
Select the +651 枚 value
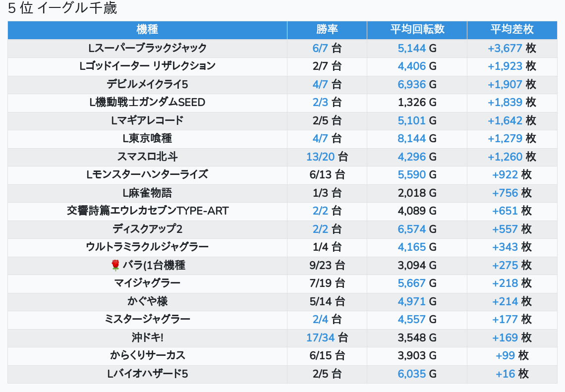pos(511,211)
